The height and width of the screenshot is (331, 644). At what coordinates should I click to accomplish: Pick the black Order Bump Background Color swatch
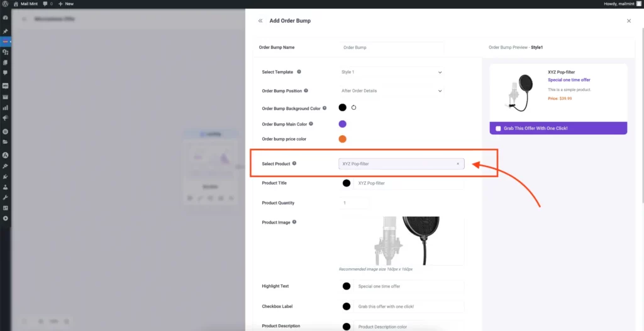[343, 107]
